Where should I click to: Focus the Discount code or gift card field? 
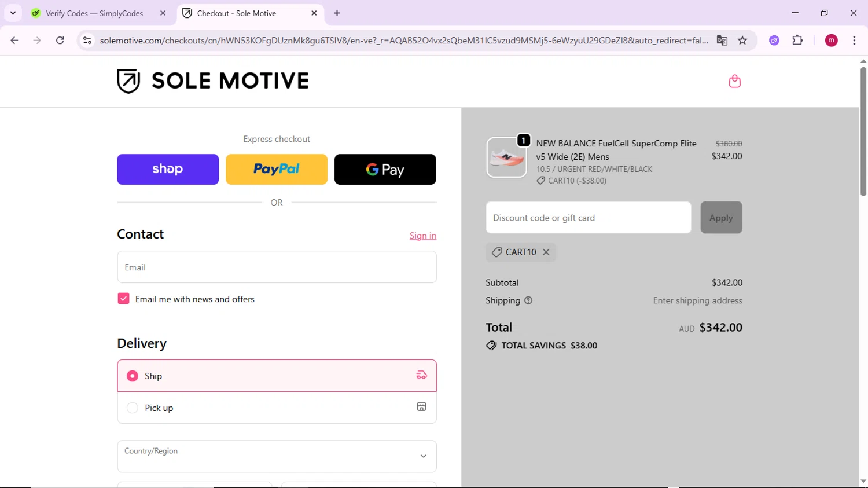(x=589, y=218)
